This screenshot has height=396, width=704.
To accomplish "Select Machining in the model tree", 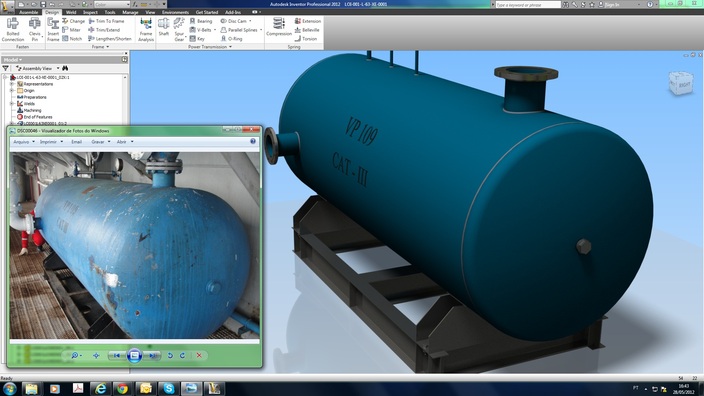I will click(29, 110).
